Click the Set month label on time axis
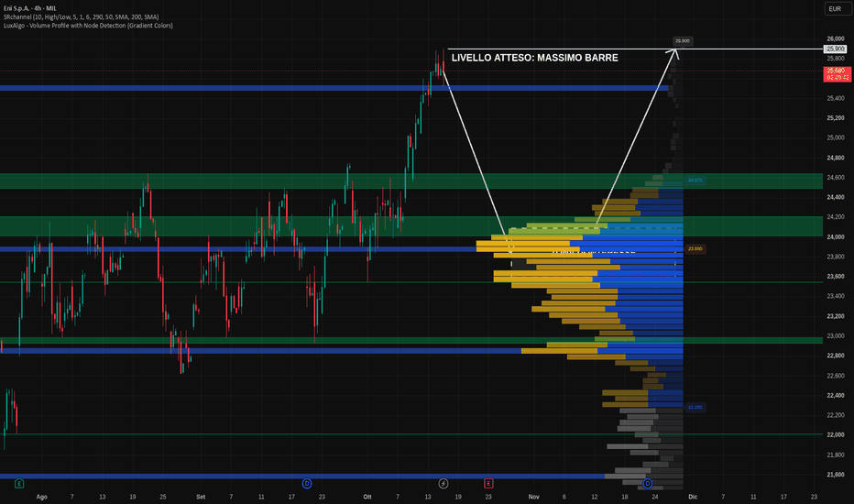 (x=201, y=497)
